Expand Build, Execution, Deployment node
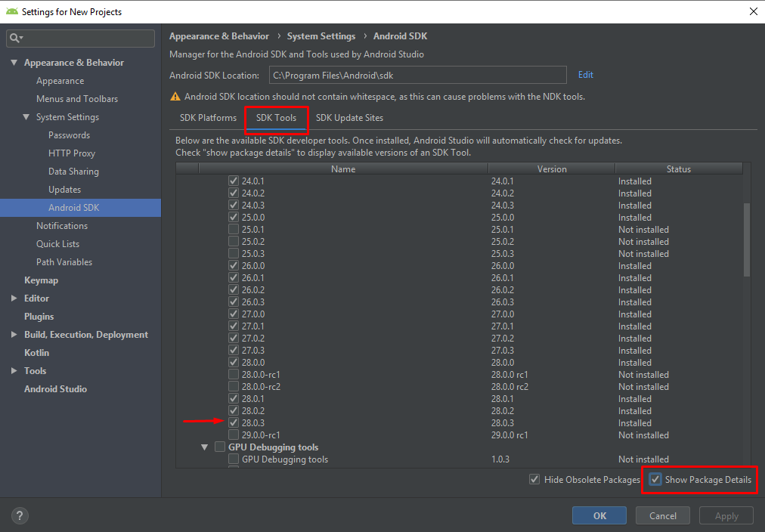Screen dimensions: 765x532 tap(14, 335)
